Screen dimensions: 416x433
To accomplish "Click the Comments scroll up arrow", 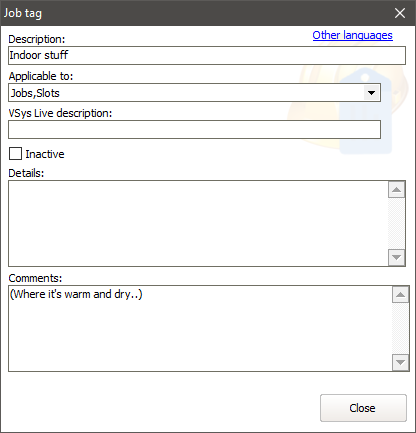I will (400, 295).
